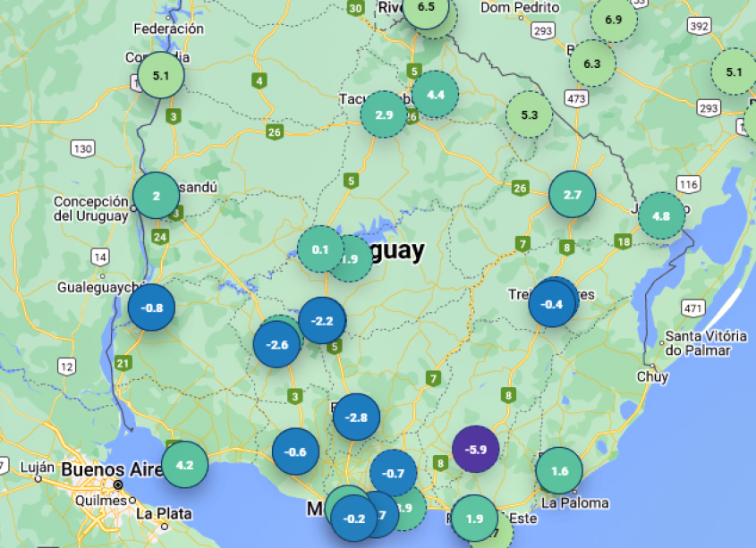Click the 2 marker at Paysandú

[x=156, y=196]
